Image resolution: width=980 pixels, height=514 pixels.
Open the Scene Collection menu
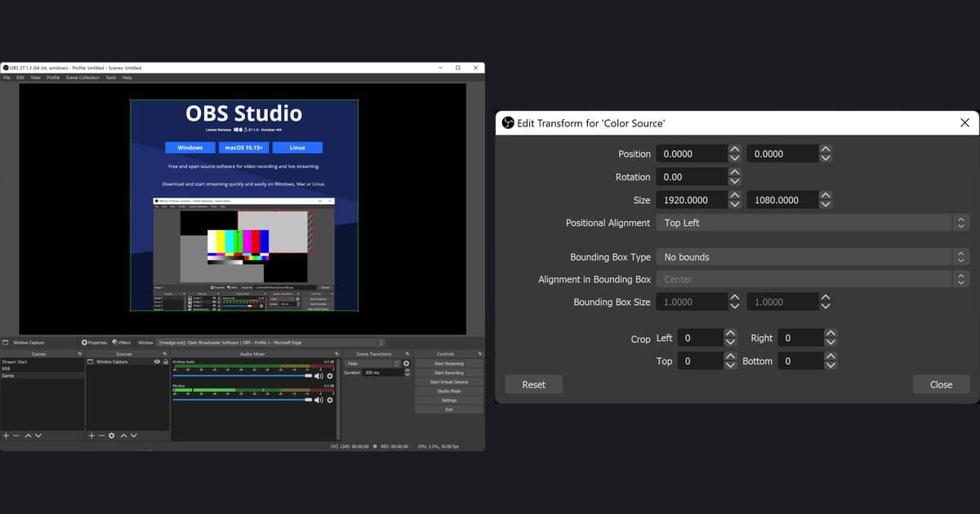coord(82,78)
